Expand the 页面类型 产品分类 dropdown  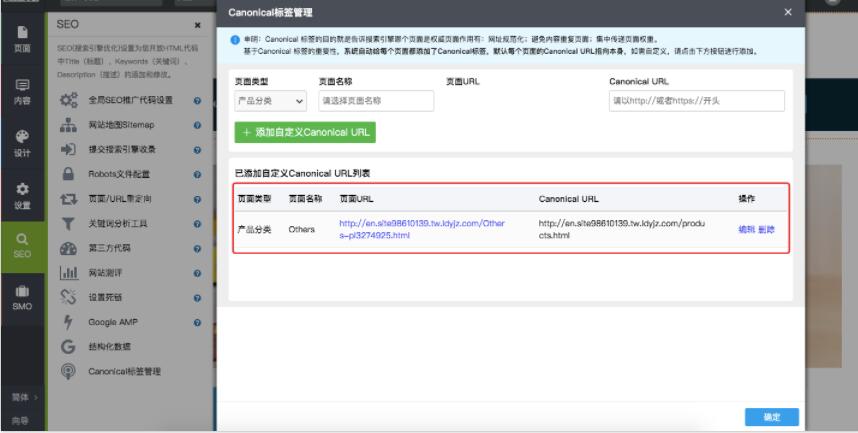coord(270,101)
